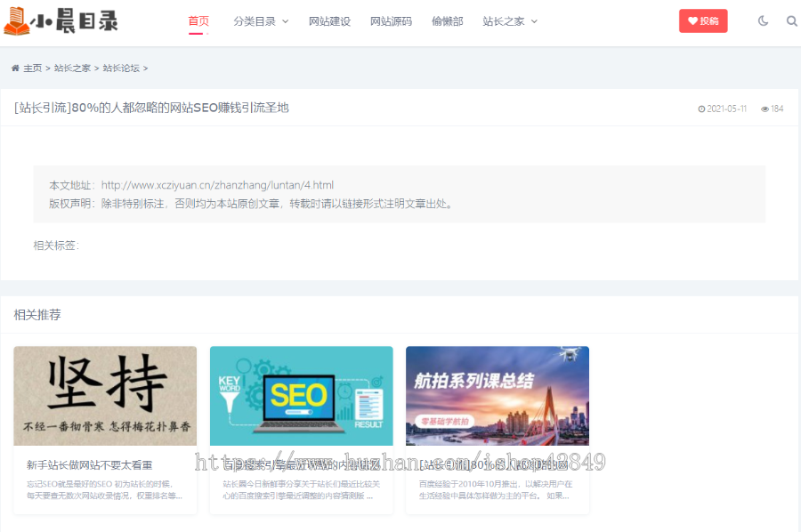Open article 新手站长做网站不要太看重
The height and width of the screenshot is (532, 801).
(x=89, y=465)
